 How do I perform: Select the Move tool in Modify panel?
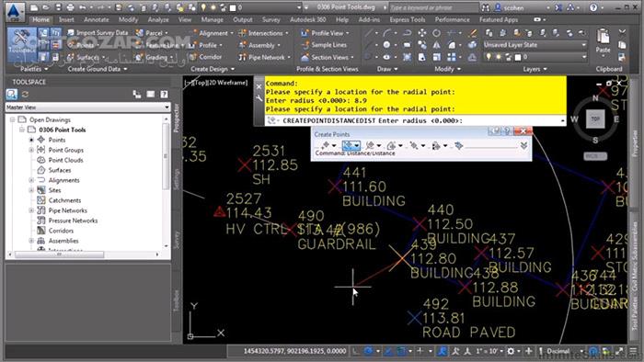click(422, 33)
